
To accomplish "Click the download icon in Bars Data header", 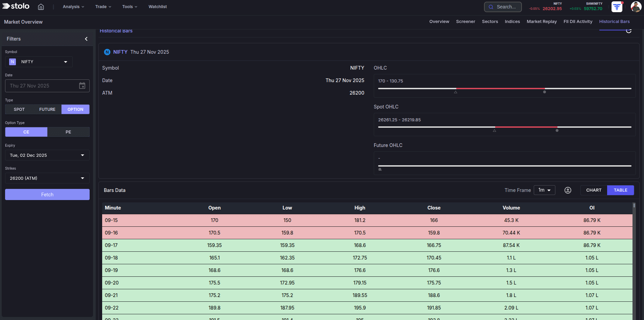I will click(568, 190).
